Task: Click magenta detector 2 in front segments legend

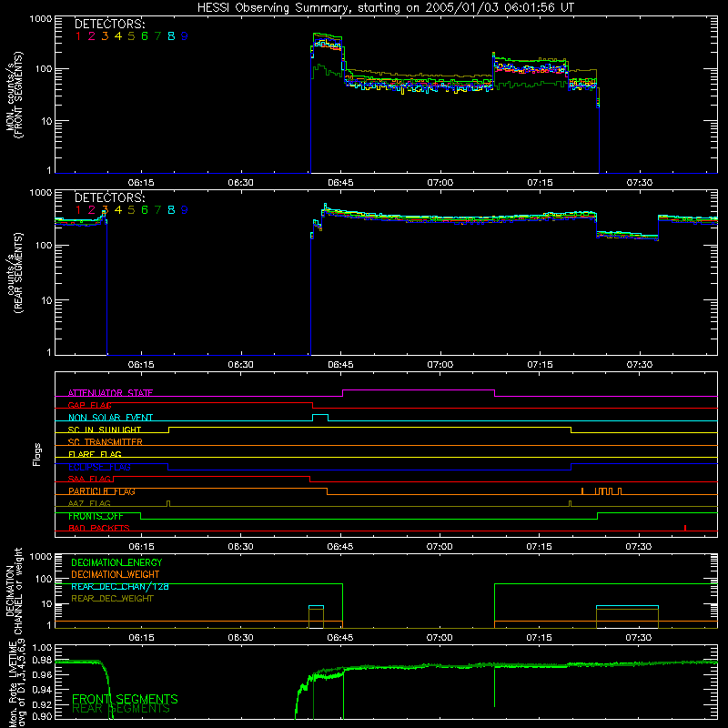Action: click(x=92, y=36)
